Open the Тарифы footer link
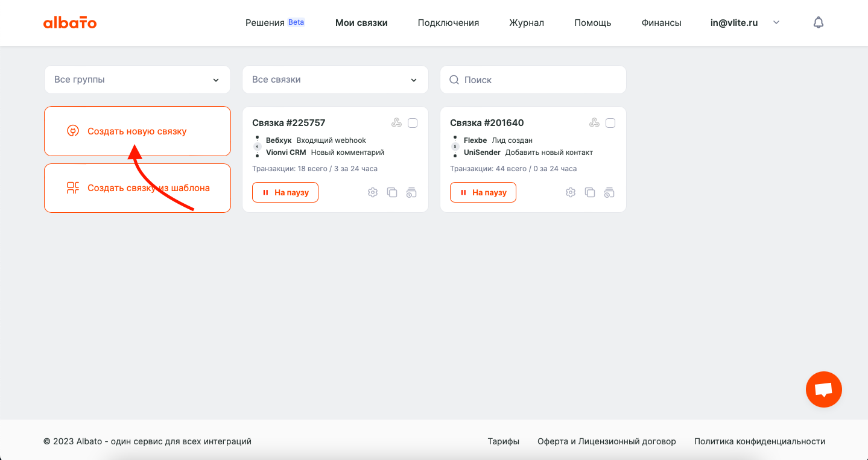 pos(504,441)
